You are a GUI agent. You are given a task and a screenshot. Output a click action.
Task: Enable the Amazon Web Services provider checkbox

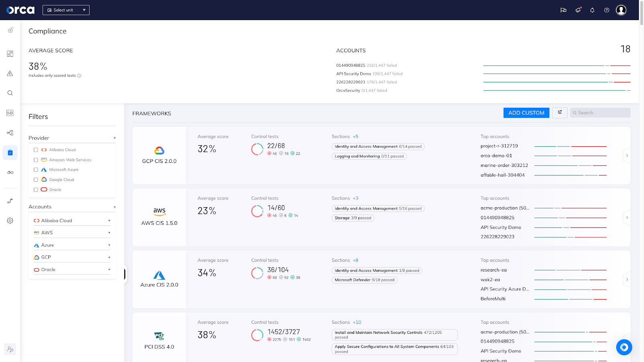[x=35, y=160]
